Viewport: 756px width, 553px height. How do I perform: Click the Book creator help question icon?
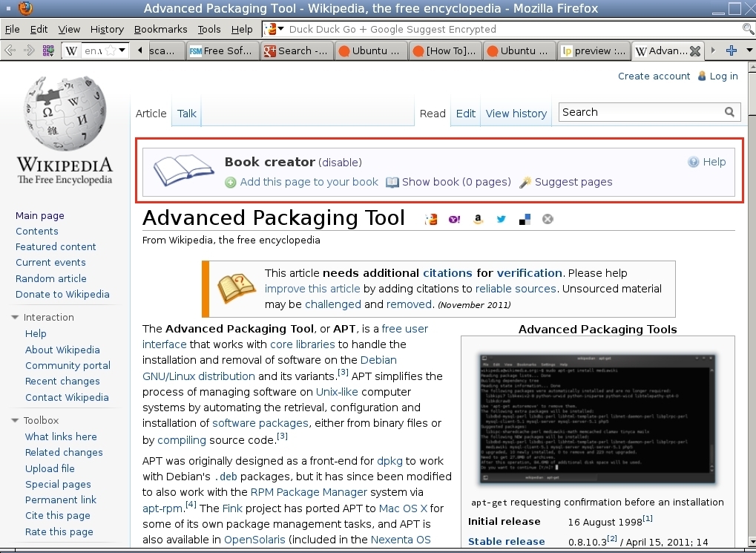point(694,162)
